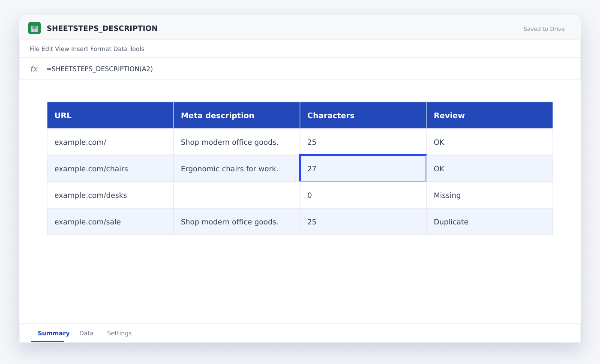Click the Saved to Drive status
This screenshot has height=364, width=600.
[x=544, y=29]
